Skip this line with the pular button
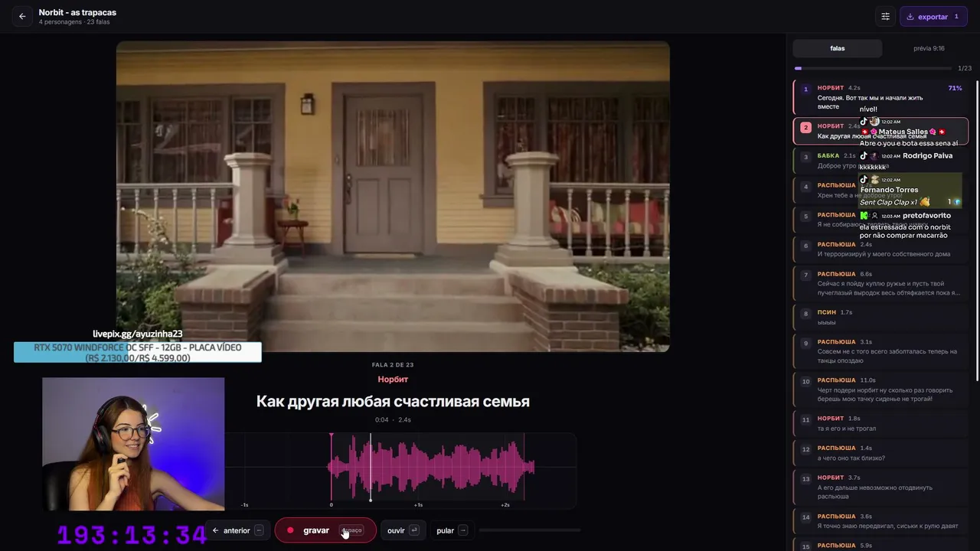980x551 pixels. pos(452,530)
